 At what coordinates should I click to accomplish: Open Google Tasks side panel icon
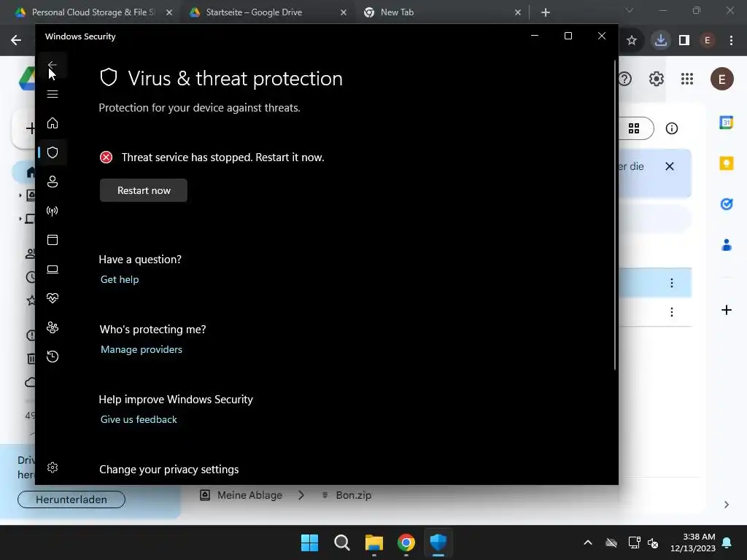pos(727,204)
